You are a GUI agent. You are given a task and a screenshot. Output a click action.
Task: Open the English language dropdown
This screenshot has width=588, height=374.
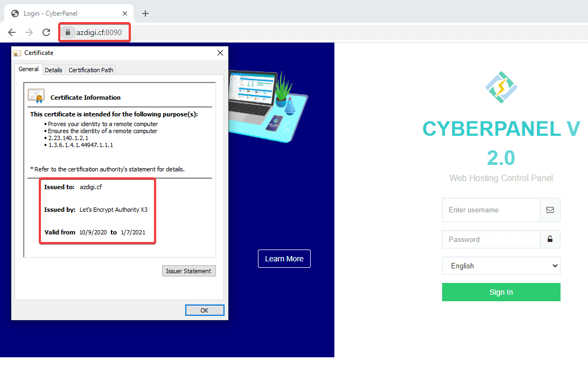(501, 266)
